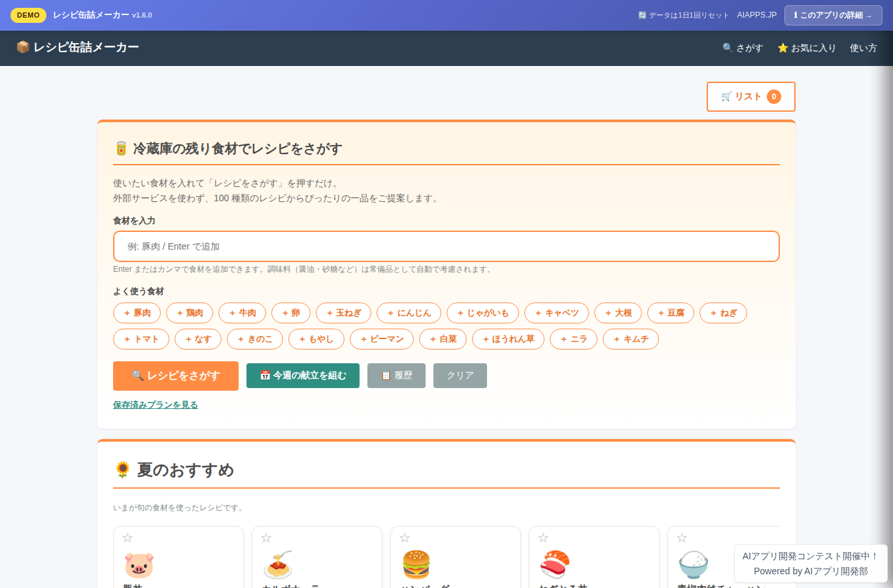
Task: Add ねぎ ingredient chip
Action: click(723, 313)
